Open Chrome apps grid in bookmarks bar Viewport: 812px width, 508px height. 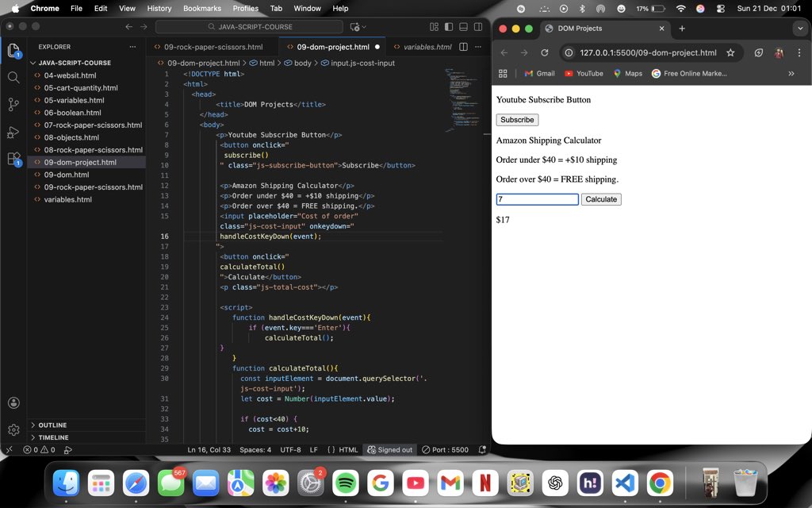[x=502, y=74]
